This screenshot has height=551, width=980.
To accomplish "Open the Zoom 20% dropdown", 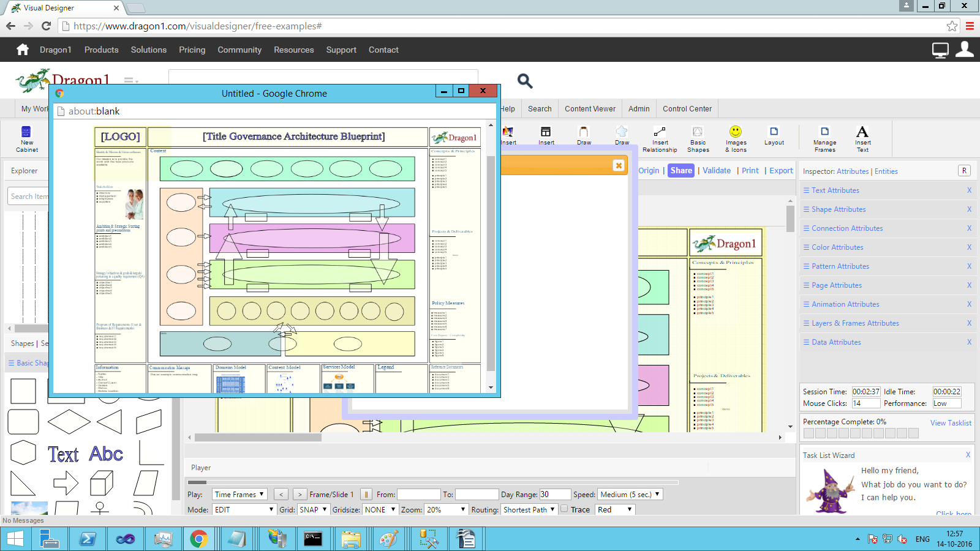I will tap(447, 509).
